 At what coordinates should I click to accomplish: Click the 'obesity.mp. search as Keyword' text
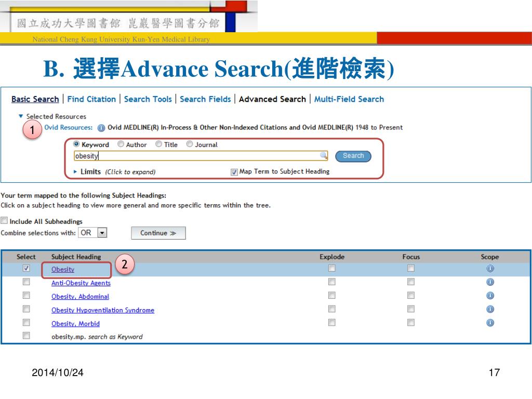pyautogui.click(x=97, y=337)
